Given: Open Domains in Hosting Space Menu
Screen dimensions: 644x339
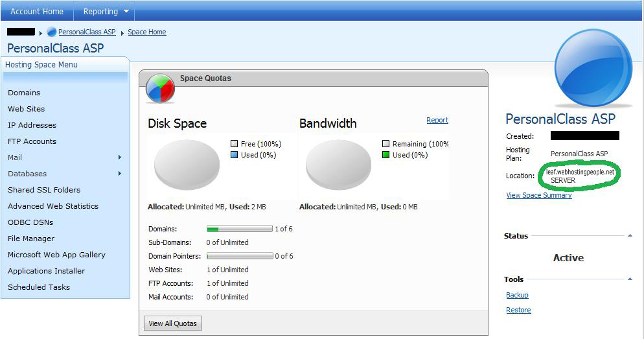Looking at the screenshot, I should click(x=24, y=93).
